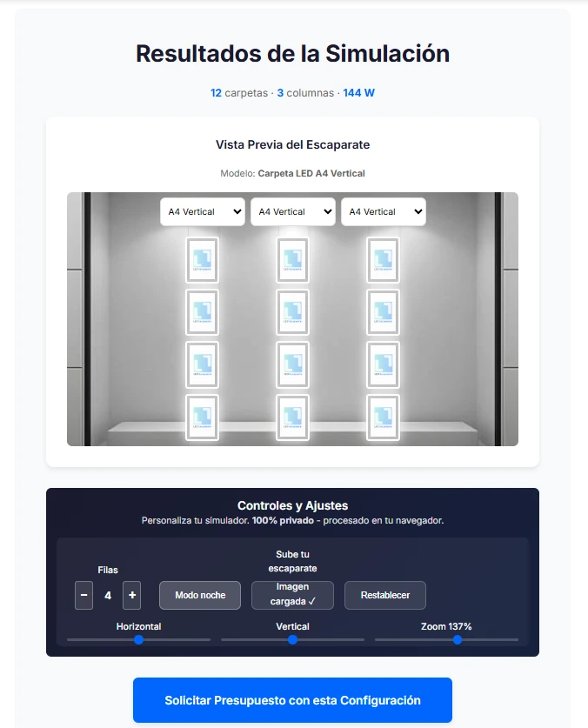Increase rows with the plus button
This screenshot has width=588, height=728.
click(132, 595)
